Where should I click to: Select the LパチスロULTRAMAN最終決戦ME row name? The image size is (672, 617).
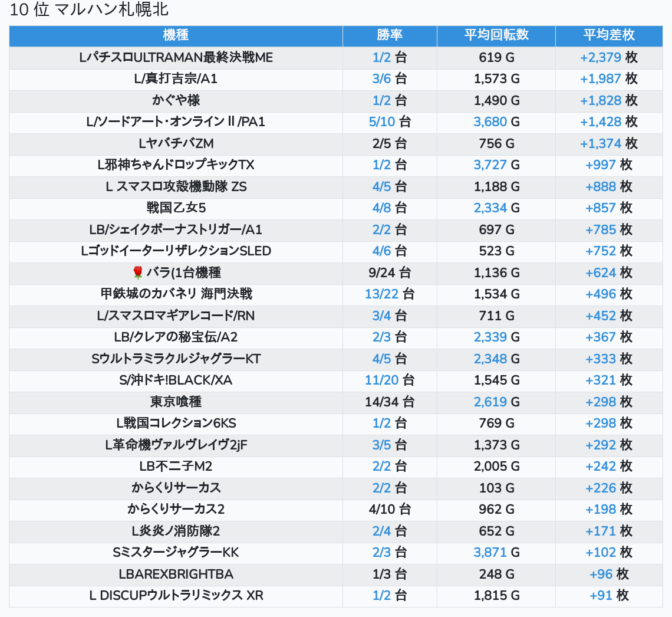pyautogui.click(x=176, y=57)
